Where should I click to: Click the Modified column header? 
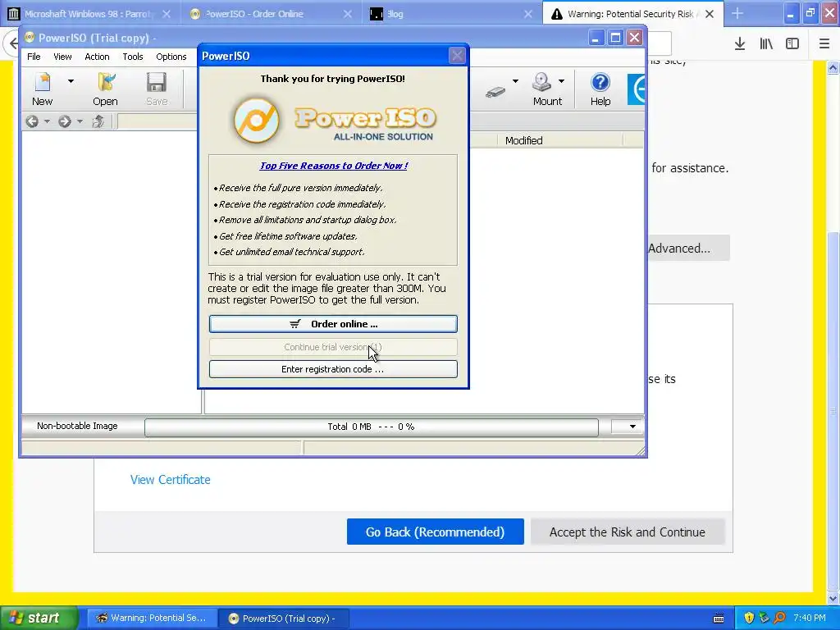(559, 140)
